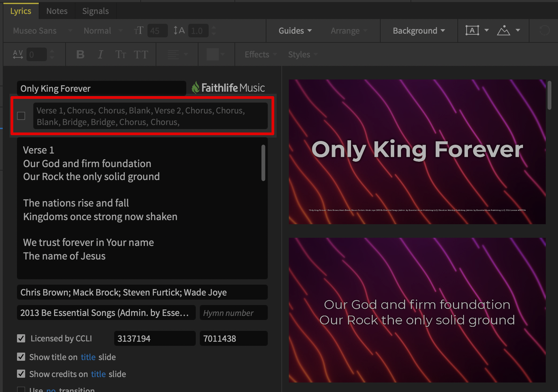The height and width of the screenshot is (392, 558).
Task: Apply all caps text style
Action: pyautogui.click(x=141, y=54)
